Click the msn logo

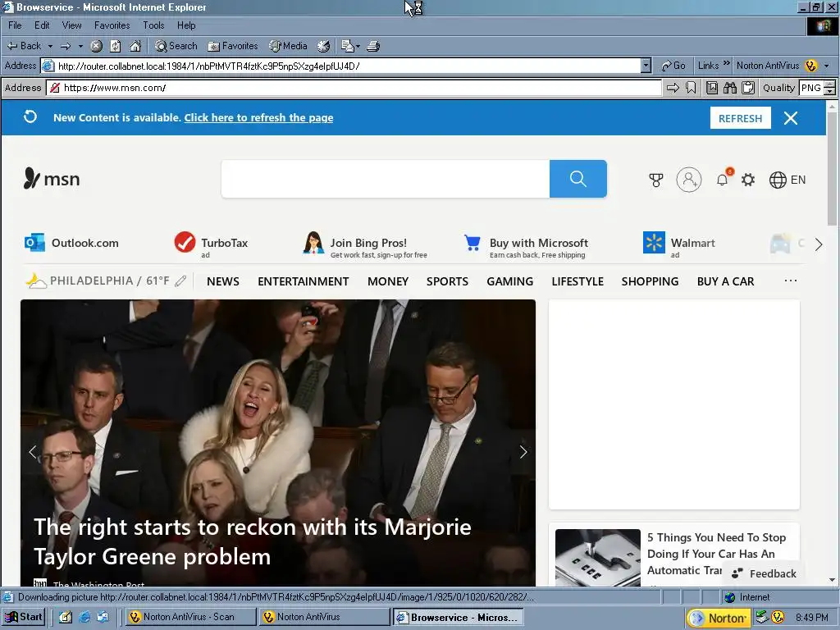52,179
